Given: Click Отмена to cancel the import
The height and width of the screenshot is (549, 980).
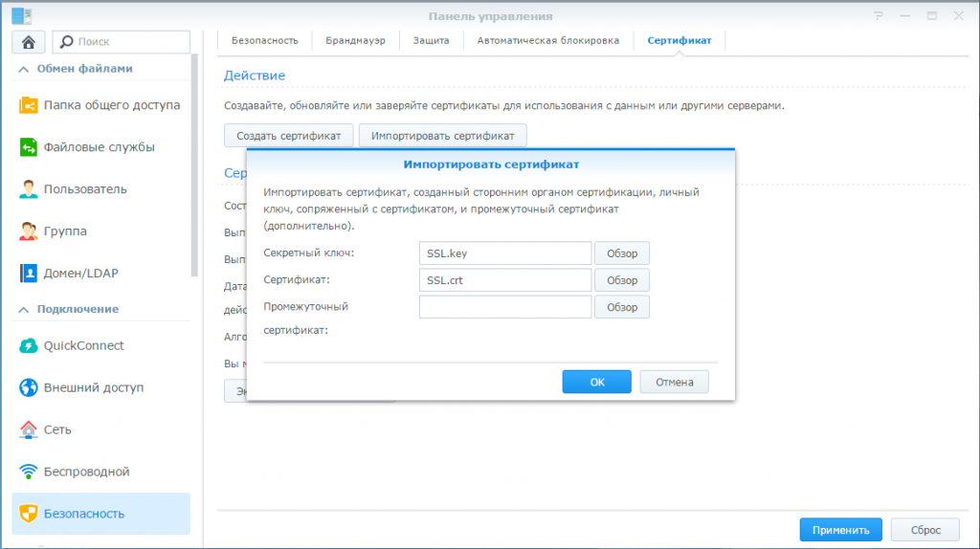Looking at the screenshot, I should [674, 382].
